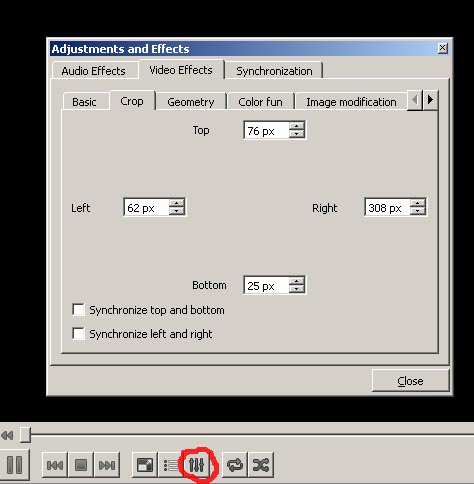Open the Geometry tab
This screenshot has width=474, height=484.
(x=191, y=102)
